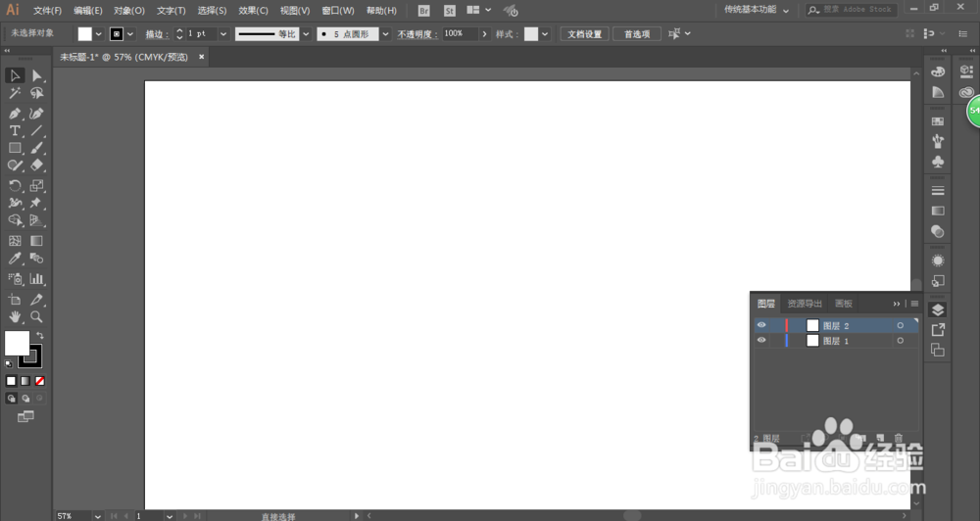This screenshot has width=980, height=521.
Task: Swap fill and stroke colors
Action: [x=40, y=336]
